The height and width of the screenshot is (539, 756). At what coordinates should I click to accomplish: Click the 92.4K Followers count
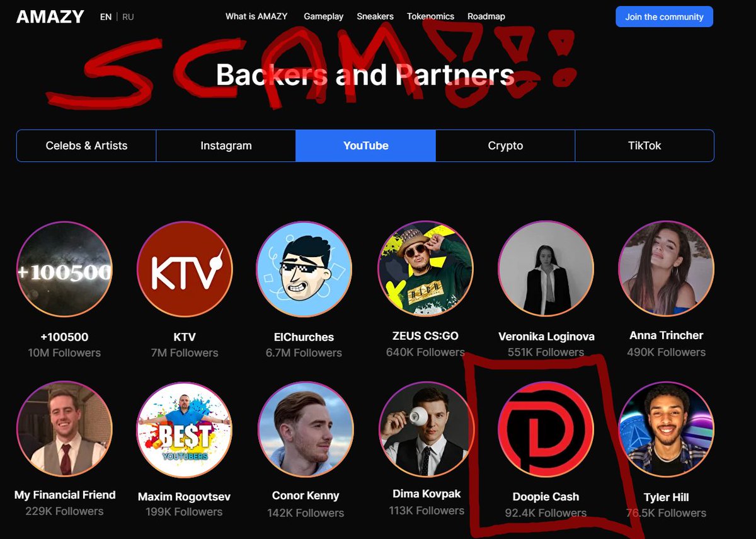point(546,513)
